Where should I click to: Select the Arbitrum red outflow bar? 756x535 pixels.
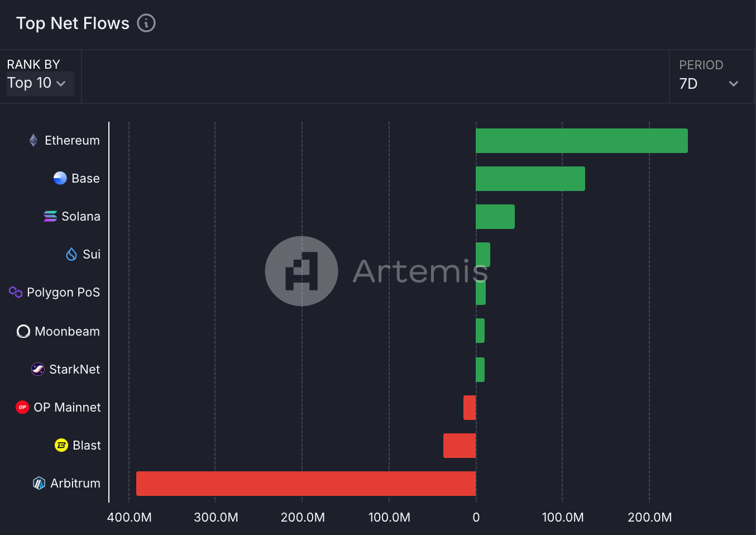pyautogui.click(x=306, y=484)
